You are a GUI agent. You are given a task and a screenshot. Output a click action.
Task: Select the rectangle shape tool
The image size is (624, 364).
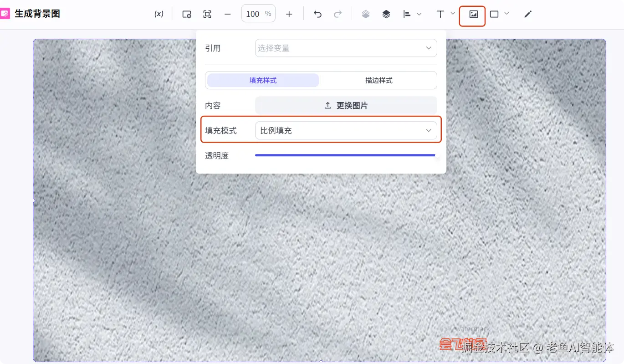tap(494, 14)
